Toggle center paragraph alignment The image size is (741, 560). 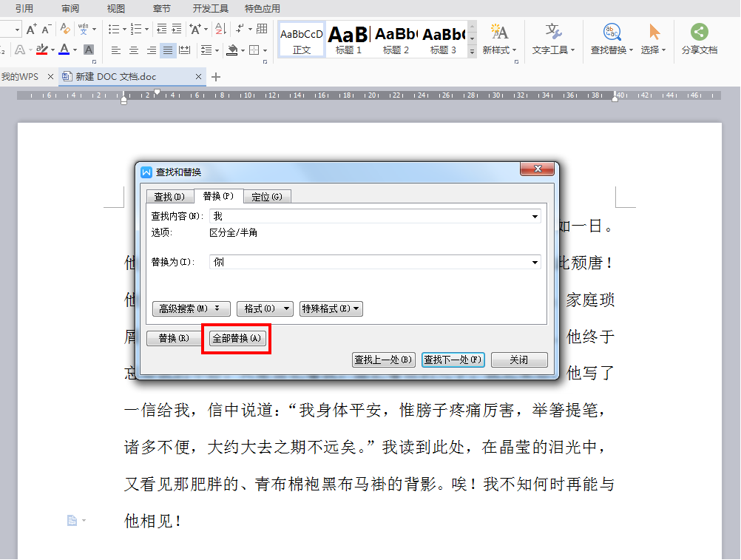pyautogui.click(x=132, y=50)
